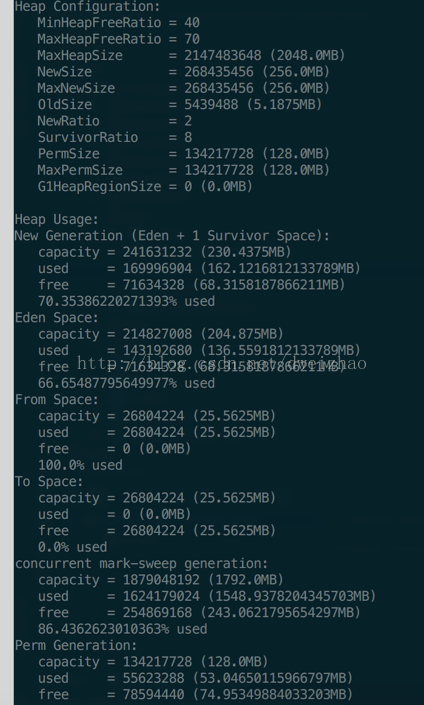
Task: Click the left gray window margin
Action: 7,352
